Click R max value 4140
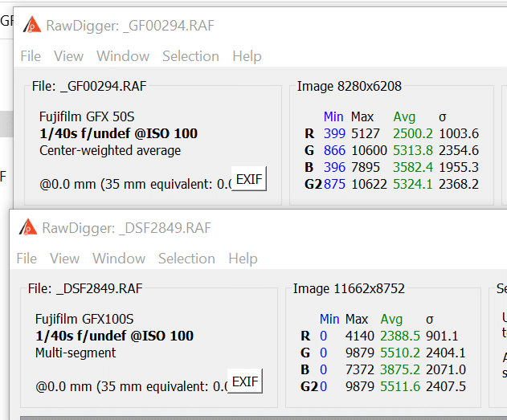The image size is (507, 420). point(359,336)
